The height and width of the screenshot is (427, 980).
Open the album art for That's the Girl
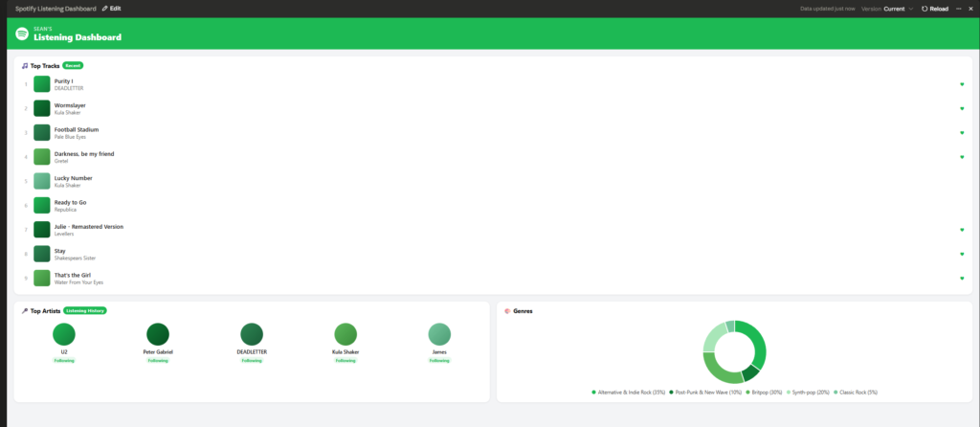(x=42, y=279)
